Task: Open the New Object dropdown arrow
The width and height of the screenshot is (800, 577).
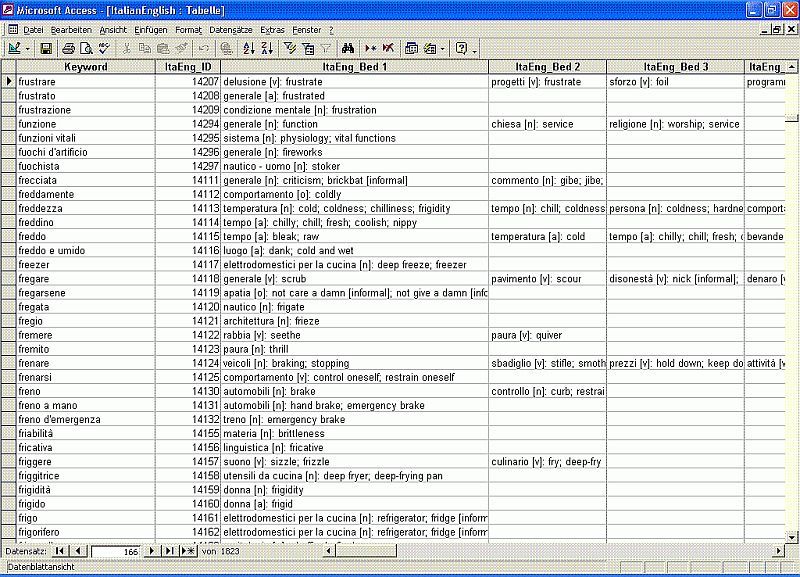Action: (442, 49)
